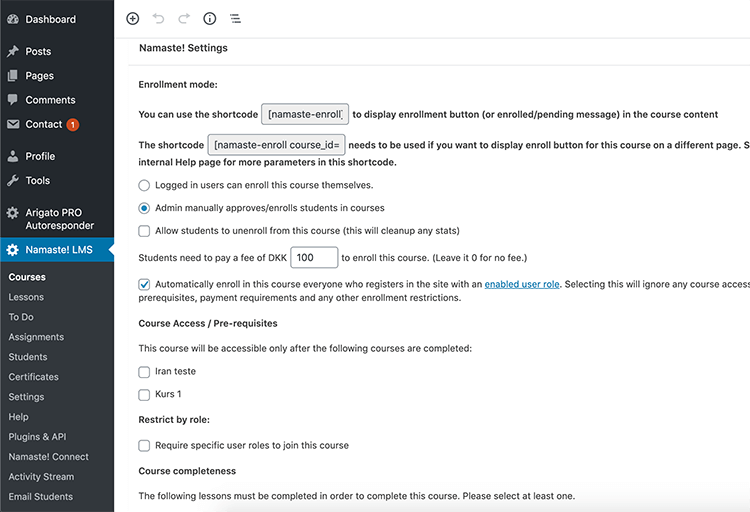Uncheck Automatically enroll in this course

pos(144,284)
